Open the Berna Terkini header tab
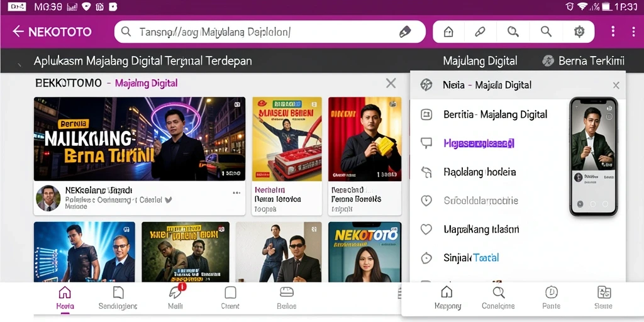Viewport: 644px width, 322px height. click(x=584, y=61)
